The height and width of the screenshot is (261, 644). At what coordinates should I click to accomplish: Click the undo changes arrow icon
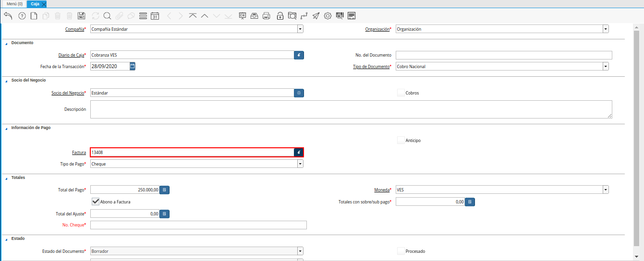pos(8,16)
